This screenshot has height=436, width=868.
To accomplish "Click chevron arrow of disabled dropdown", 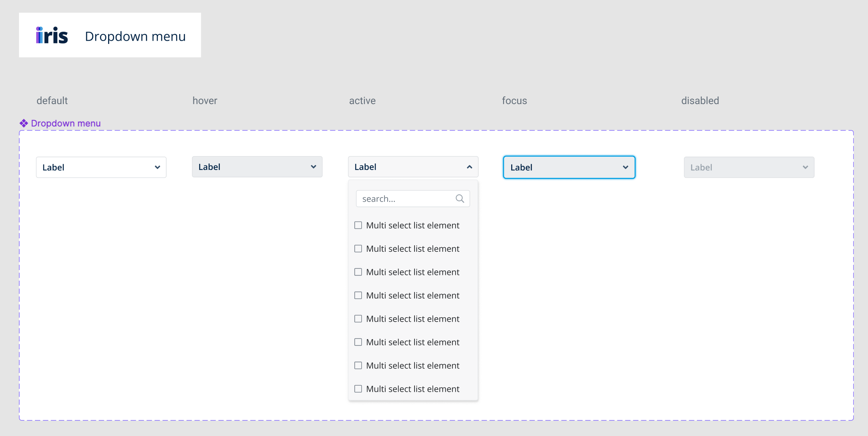I will tap(805, 167).
